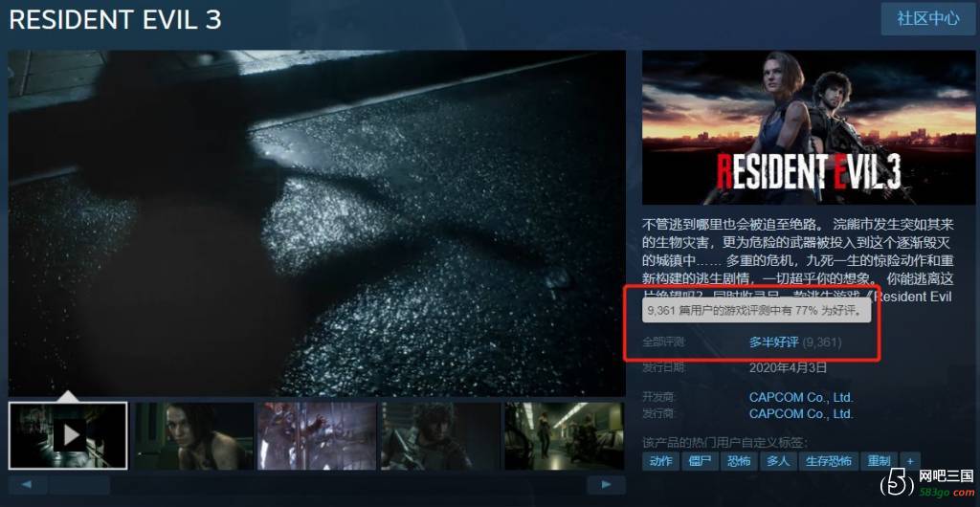Screen dimensions: 980x507
Task: Click the left arrow of thumbnail strip
Action: 28,485
